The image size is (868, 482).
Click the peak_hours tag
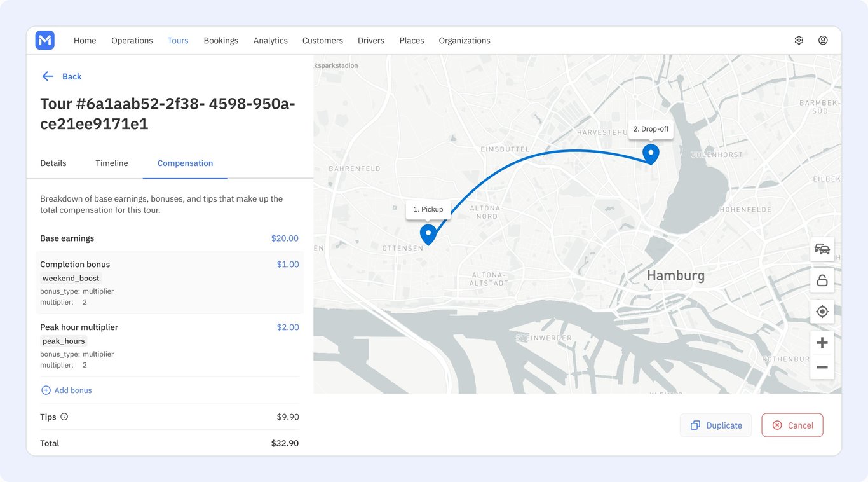(x=64, y=341)
